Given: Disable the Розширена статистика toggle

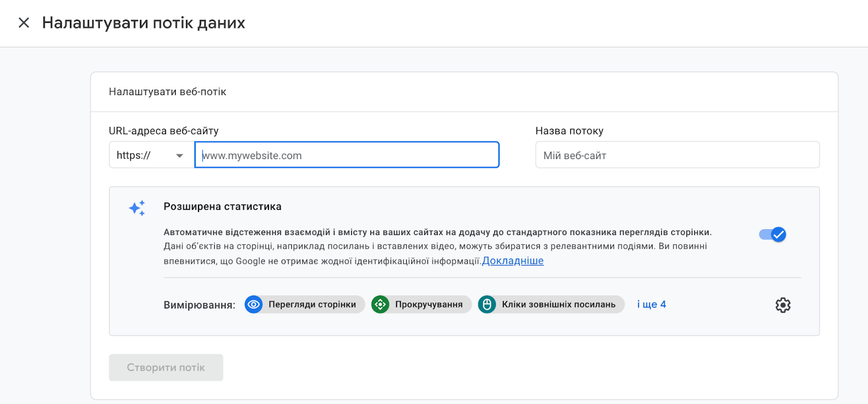Looking at the screenshot, I should (x=773, y=235).
